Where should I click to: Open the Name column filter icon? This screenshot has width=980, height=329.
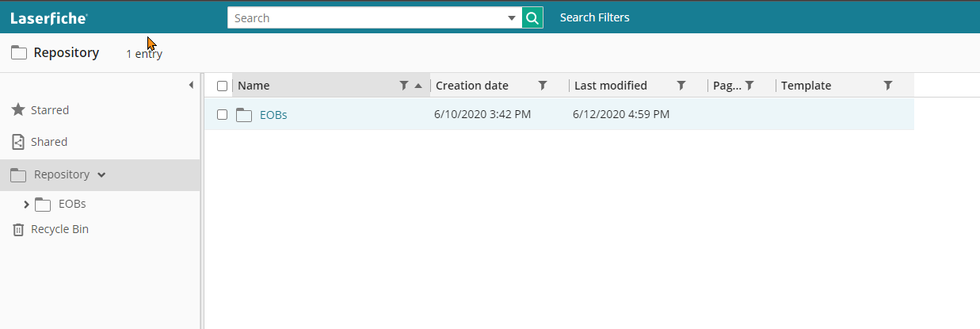[404, 85]
